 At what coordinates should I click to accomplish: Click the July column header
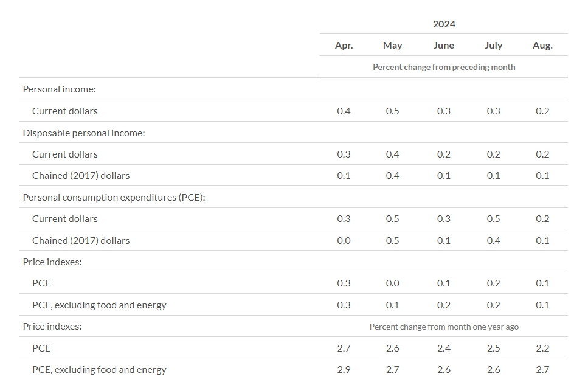[x=493, y=46]
